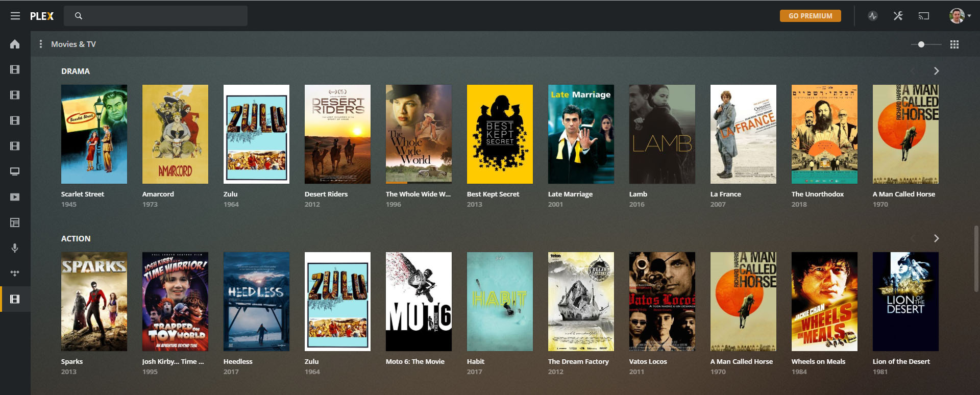Open the Lion of the Desert poster
Viewport: 980px width, 395px height.
(x=905, y=302)
